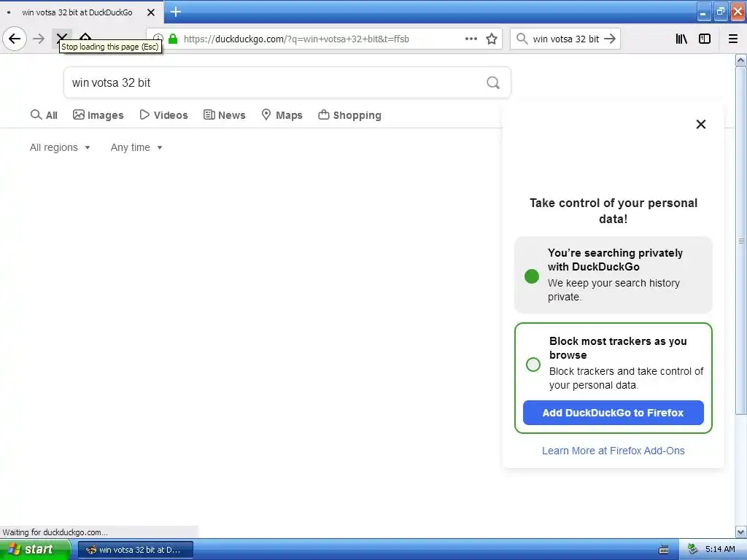The image size is (747, 560).
Task: Bookmark this page with the star icon
Action: [492, 39]
